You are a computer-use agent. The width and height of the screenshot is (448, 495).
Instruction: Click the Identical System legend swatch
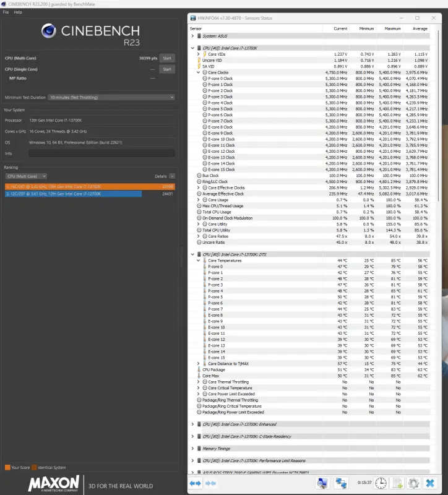(34, 467)
